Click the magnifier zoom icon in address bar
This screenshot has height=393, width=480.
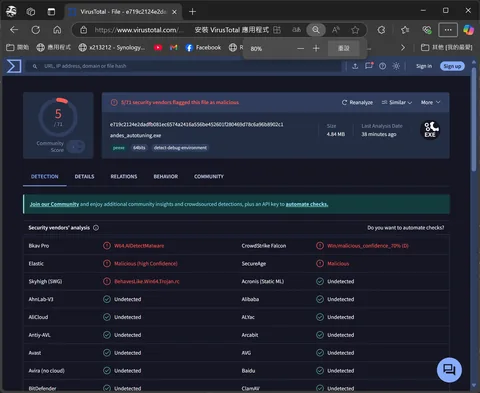[x=316, y=30]
